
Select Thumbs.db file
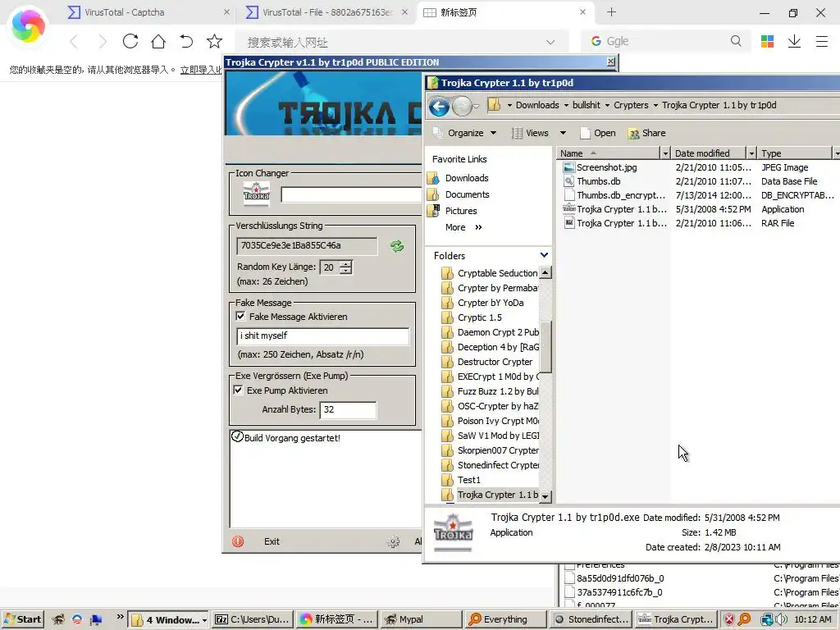pos(598,181)
